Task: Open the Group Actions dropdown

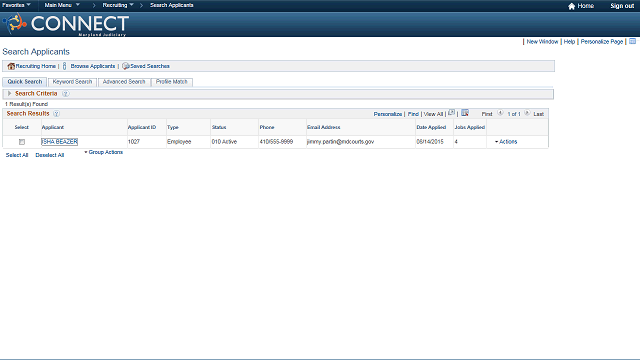Action: point(103,152)
